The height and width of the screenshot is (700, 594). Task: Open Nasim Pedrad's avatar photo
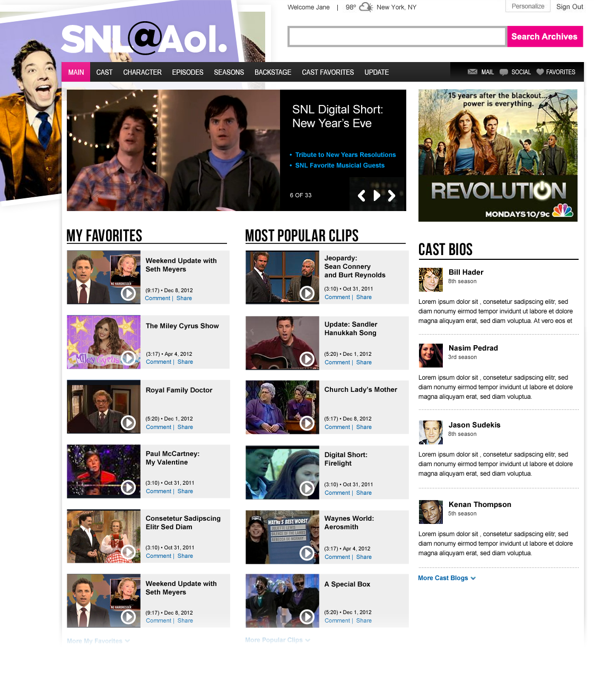[x=431, y=355]
